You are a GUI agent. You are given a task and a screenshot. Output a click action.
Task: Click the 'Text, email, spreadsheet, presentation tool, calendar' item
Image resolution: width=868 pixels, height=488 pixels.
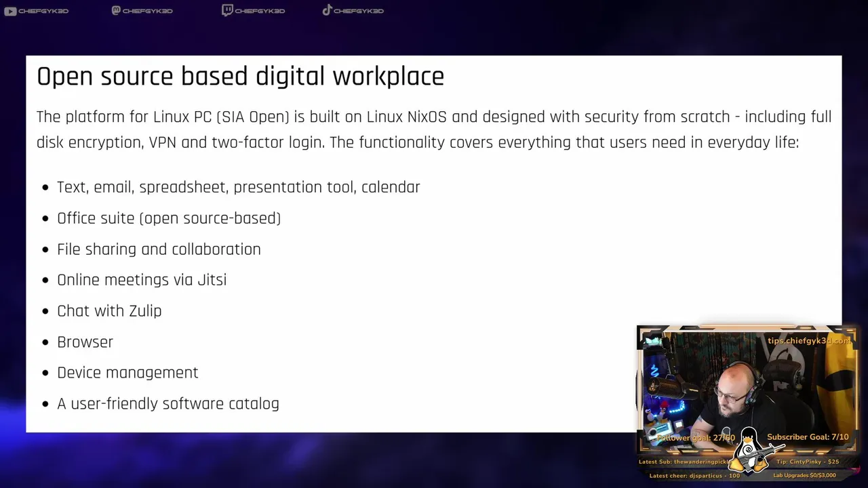pyautogui.click(x=238, y=187)
